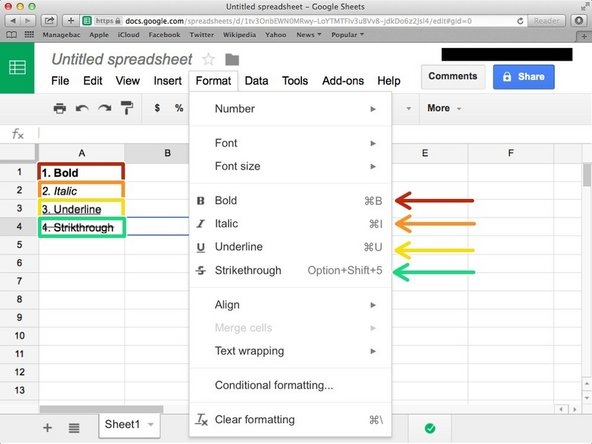This screenshot has width=592, height=444.
Task: Open the Insert menu
Action: click(167, 81)
